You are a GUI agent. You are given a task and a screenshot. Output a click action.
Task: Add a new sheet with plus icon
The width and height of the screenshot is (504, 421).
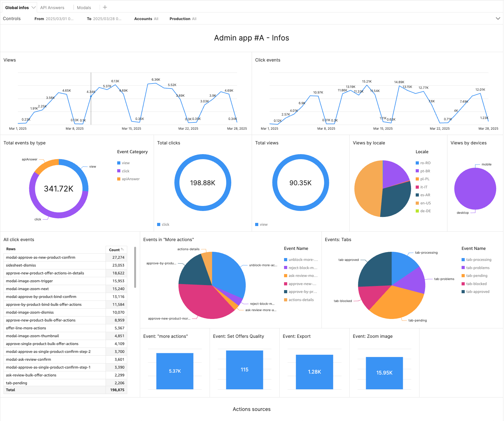click(105, 7)
